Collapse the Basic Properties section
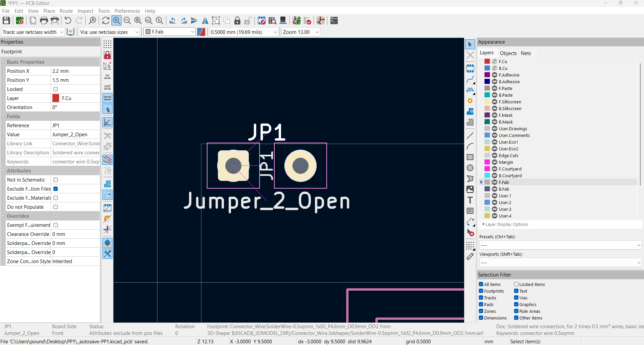The image size is (644, 345). 3,62
